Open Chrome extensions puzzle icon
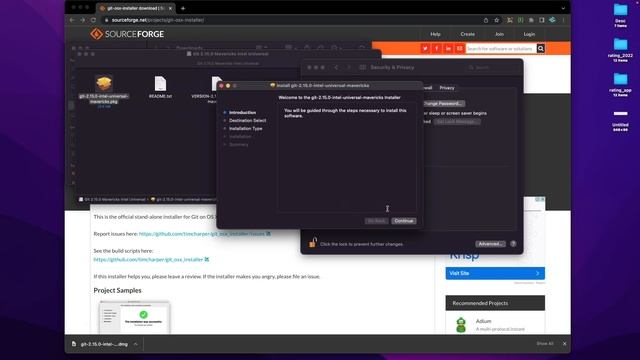The image size is (640, 360). pos(531,20)
